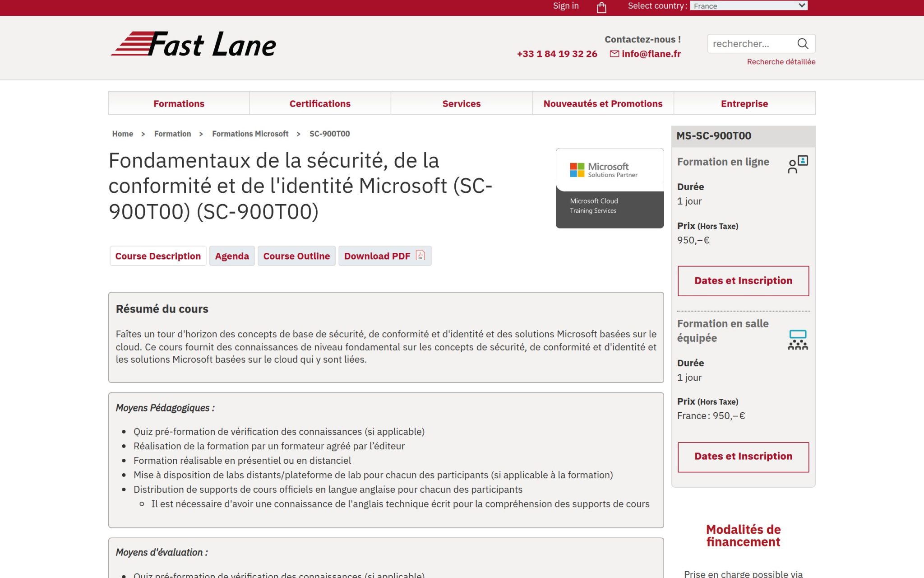
Task: Click the online training person-screen icon
Action: [798, 164]
